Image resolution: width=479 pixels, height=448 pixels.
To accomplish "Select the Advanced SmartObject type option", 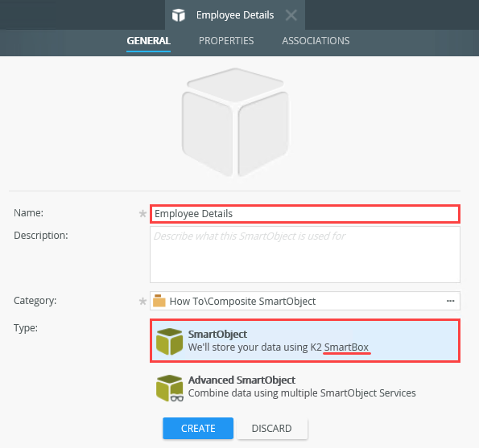I will [x=305, y=387].
